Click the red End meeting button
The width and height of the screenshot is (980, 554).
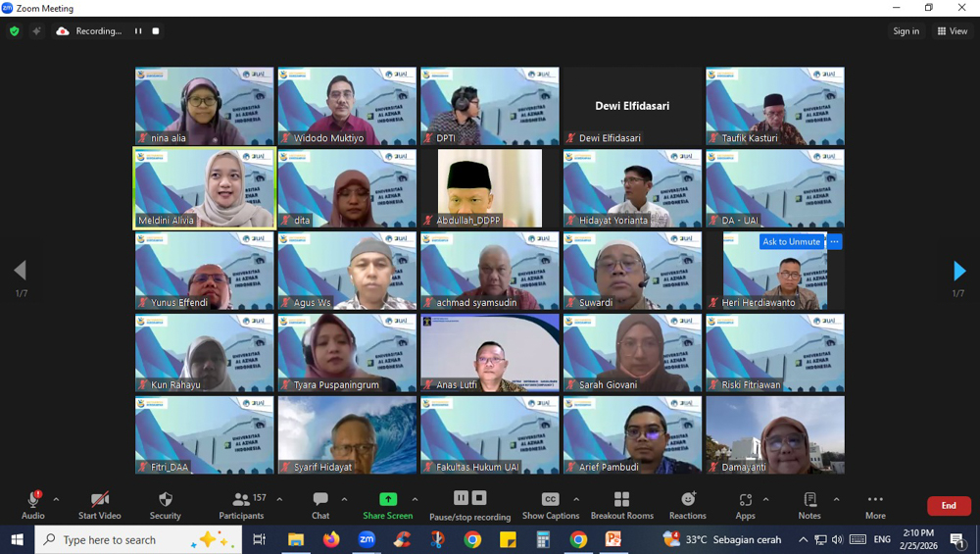point(948,506)
